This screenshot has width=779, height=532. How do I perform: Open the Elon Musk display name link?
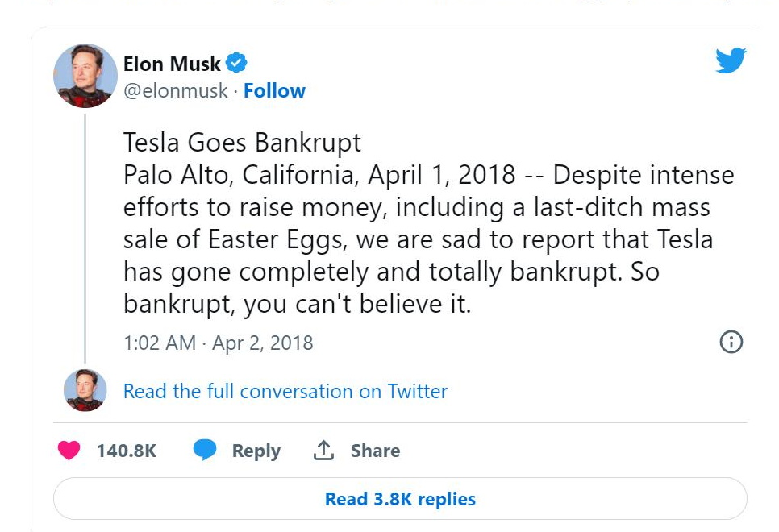[x=172, y=64]
